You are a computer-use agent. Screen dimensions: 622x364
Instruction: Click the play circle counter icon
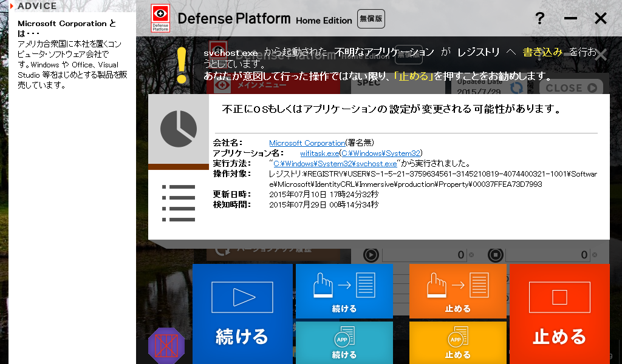click(371, 255)
